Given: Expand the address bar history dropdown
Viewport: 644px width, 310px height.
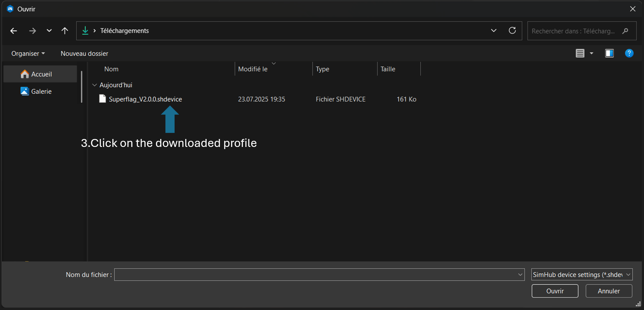Looking at the screenshot, I should pyautogui.click(x=494, y=30).
